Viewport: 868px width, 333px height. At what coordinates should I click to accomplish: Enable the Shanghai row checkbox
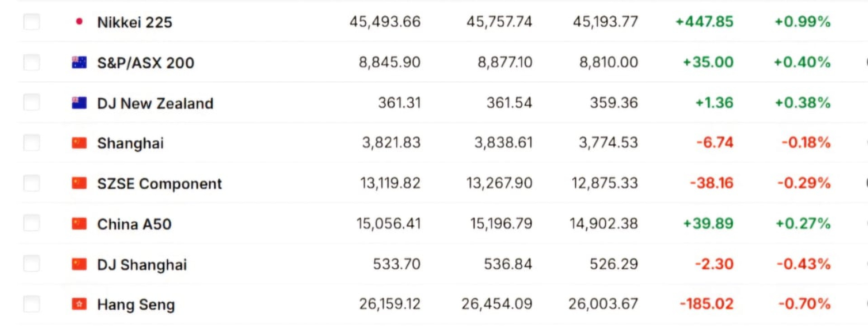point(32,143)
